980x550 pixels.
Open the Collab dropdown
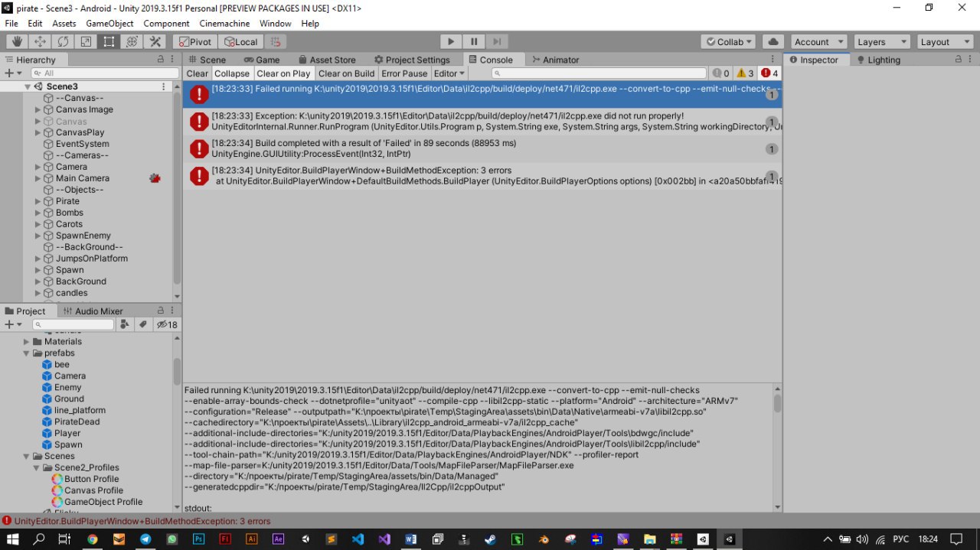click(x=728, y=42)
